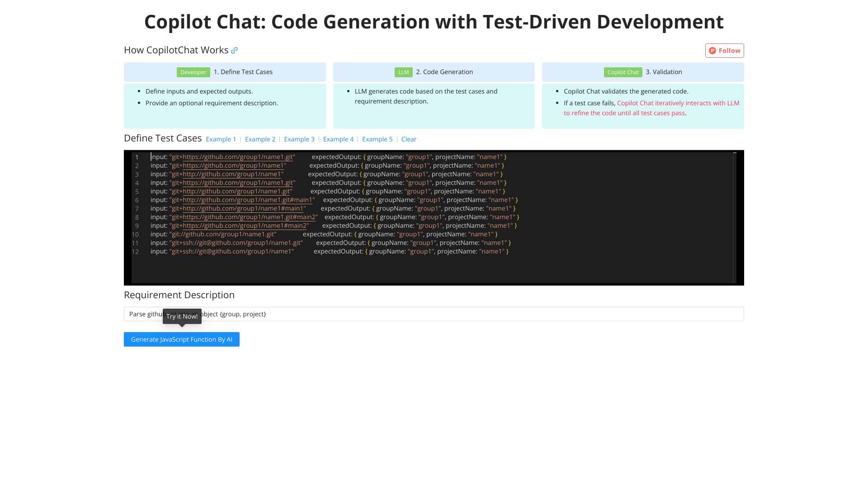Click the LLM badge in step two

pos(403,72)
